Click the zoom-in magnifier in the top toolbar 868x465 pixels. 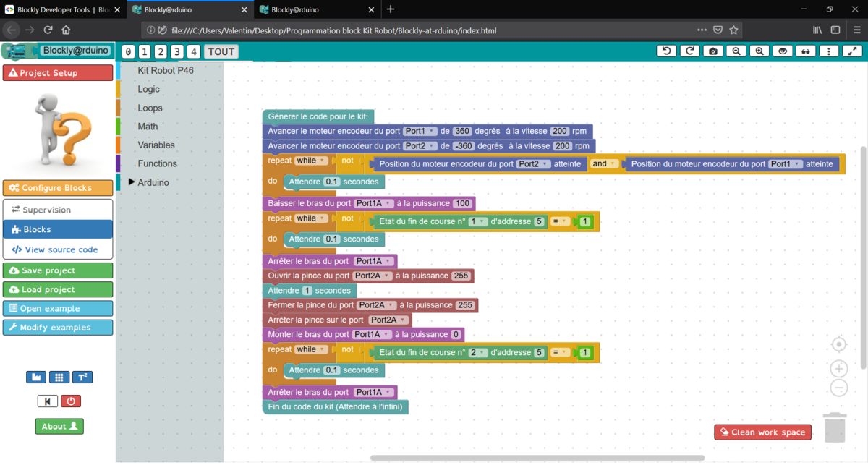759,51
